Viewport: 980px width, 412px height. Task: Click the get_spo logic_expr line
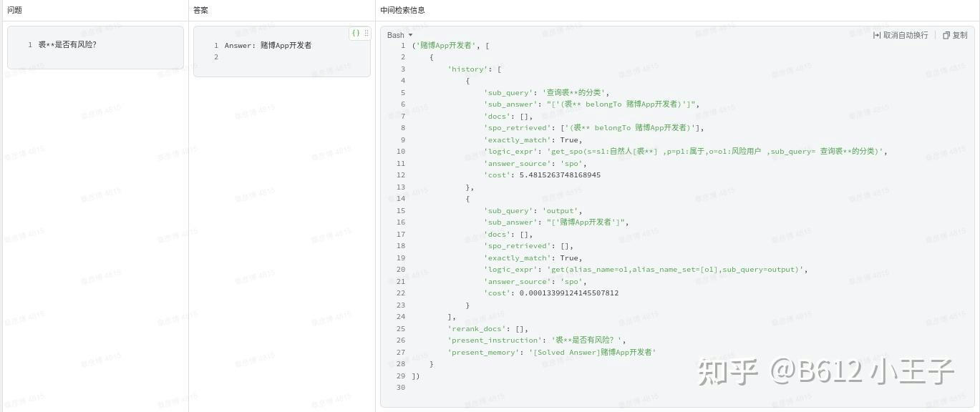pyautogui.click(x=685, y=152)
